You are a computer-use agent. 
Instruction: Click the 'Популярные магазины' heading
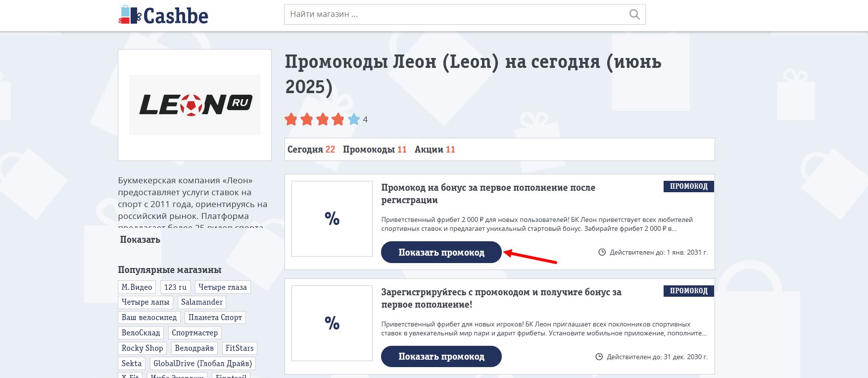click(x=170, y=270)
